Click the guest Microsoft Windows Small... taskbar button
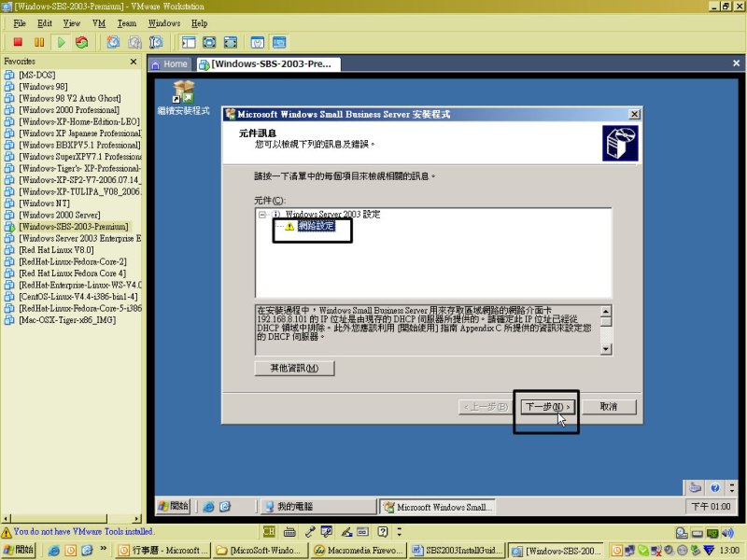 [x=438, y=507]
